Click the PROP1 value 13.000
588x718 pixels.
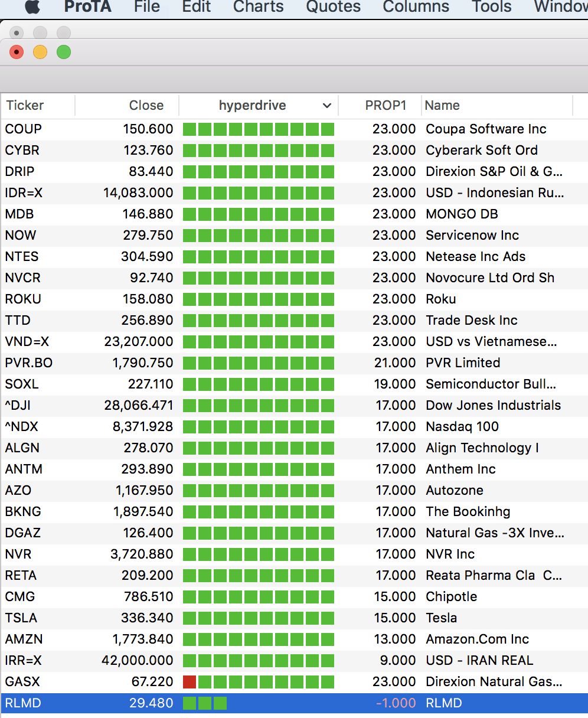395,639
